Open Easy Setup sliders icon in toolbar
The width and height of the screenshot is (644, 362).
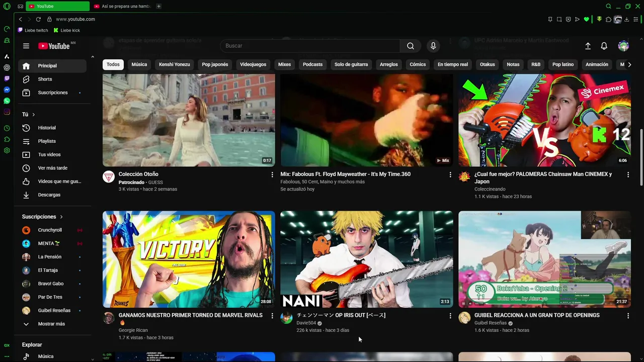coord(636,19)
